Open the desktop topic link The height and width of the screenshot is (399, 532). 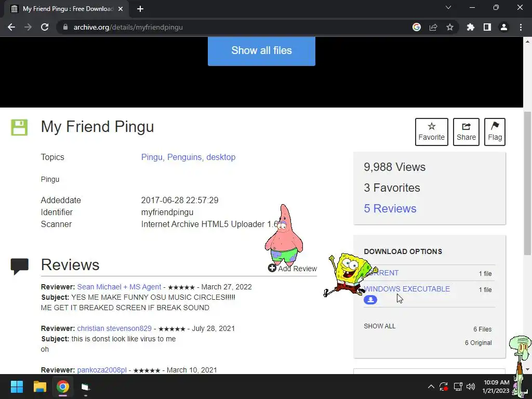pos(221,157)
